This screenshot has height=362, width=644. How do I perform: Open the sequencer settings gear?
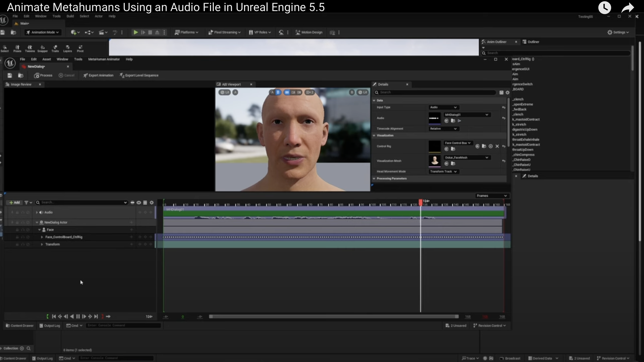point(152,203)
